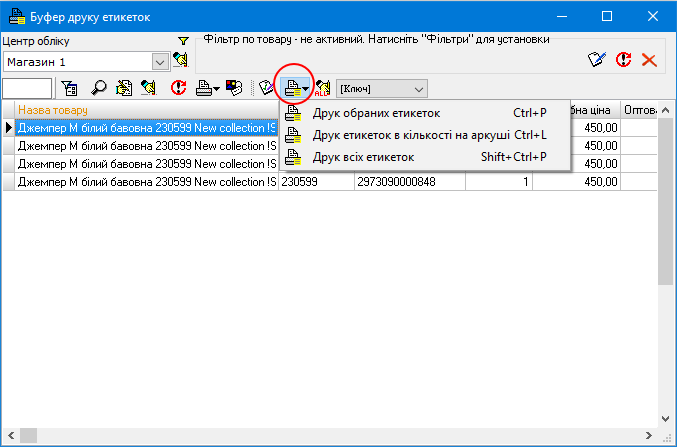
Task: Choose Друк етикеток в кількості на аркуші
Action: coord(411,135)
